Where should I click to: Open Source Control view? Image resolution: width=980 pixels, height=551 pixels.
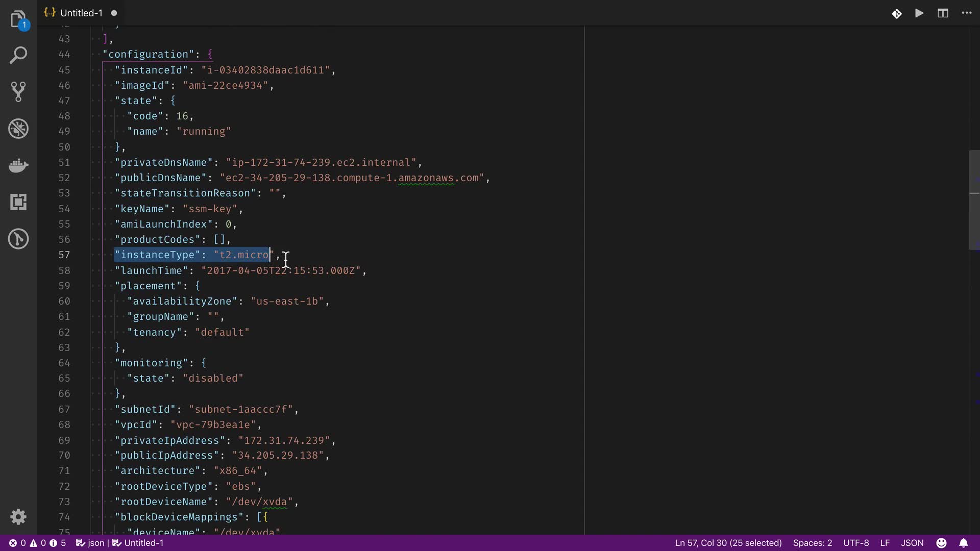[18, 92]
